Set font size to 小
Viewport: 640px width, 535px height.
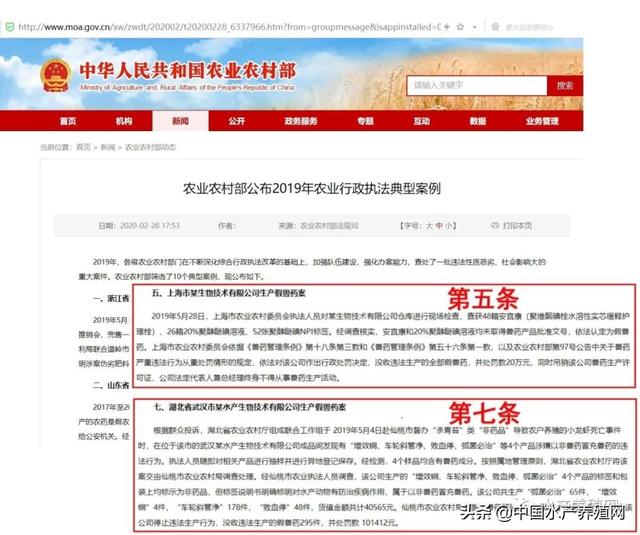(x=449, y=225)
